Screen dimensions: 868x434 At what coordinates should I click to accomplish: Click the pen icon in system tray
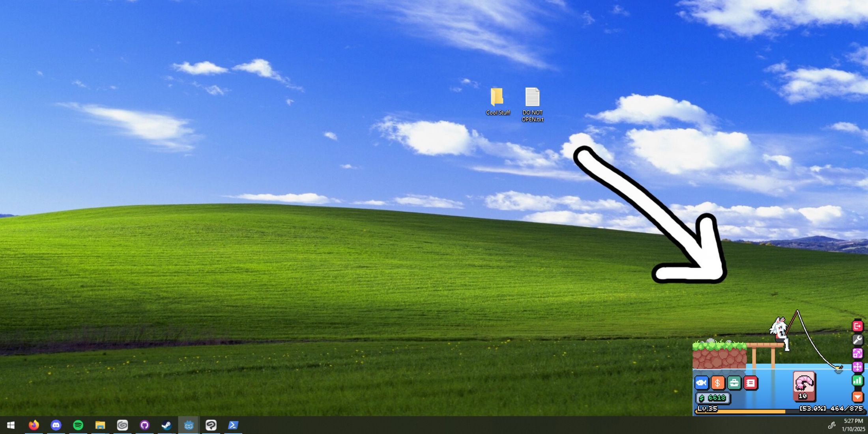pyautogui.click(x=832, y=425)
